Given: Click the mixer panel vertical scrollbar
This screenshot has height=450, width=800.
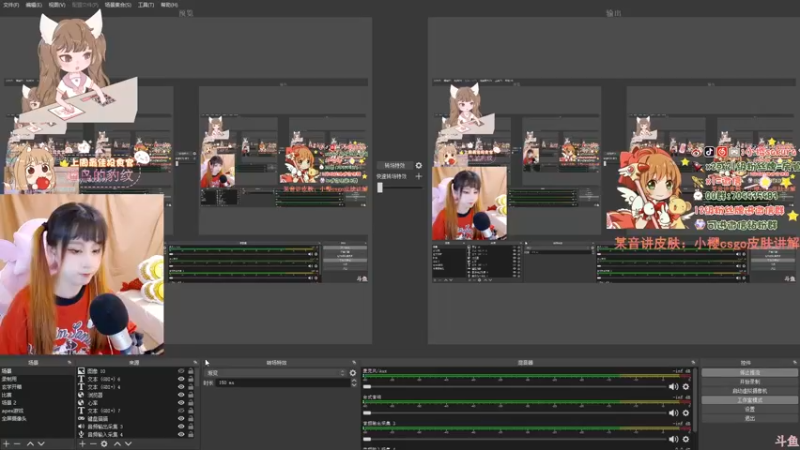Looking at the screenshot, I should (x=695, y=401).
